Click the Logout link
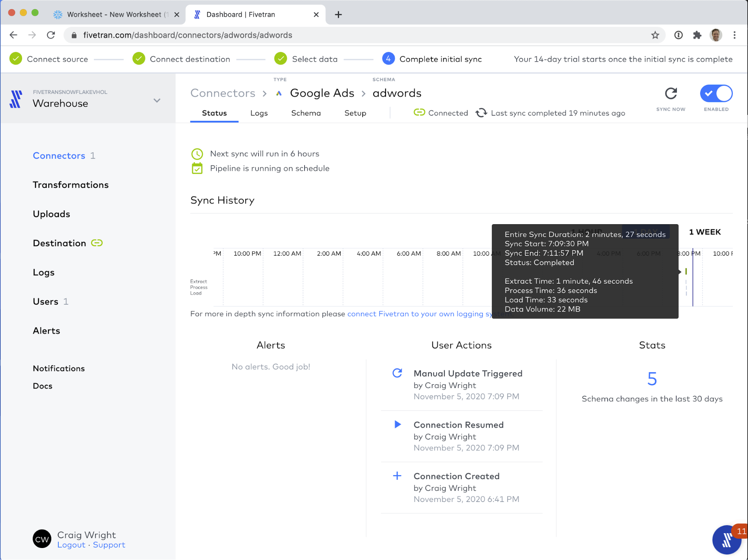Screen dimensions: 748x560 (x=71, y=545)
